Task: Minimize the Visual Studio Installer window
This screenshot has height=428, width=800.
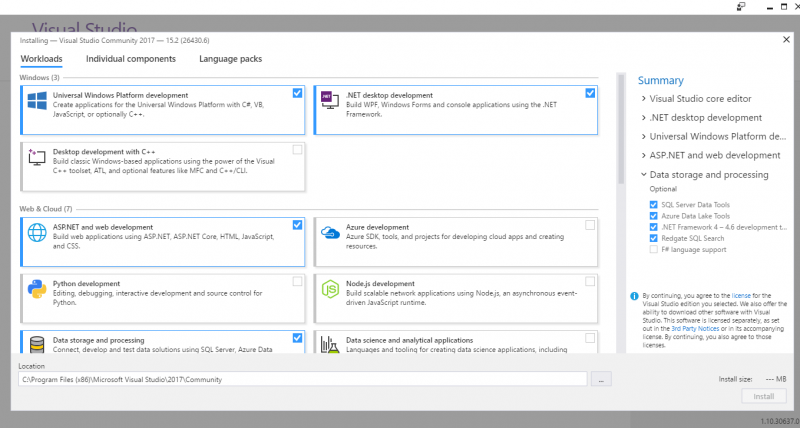Action: point(770,7)
